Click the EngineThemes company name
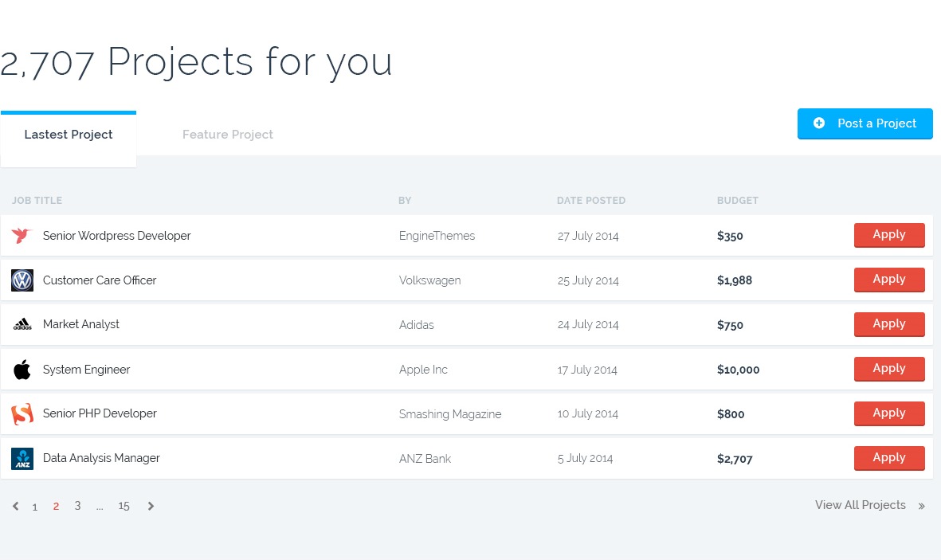 click(437, 236)
